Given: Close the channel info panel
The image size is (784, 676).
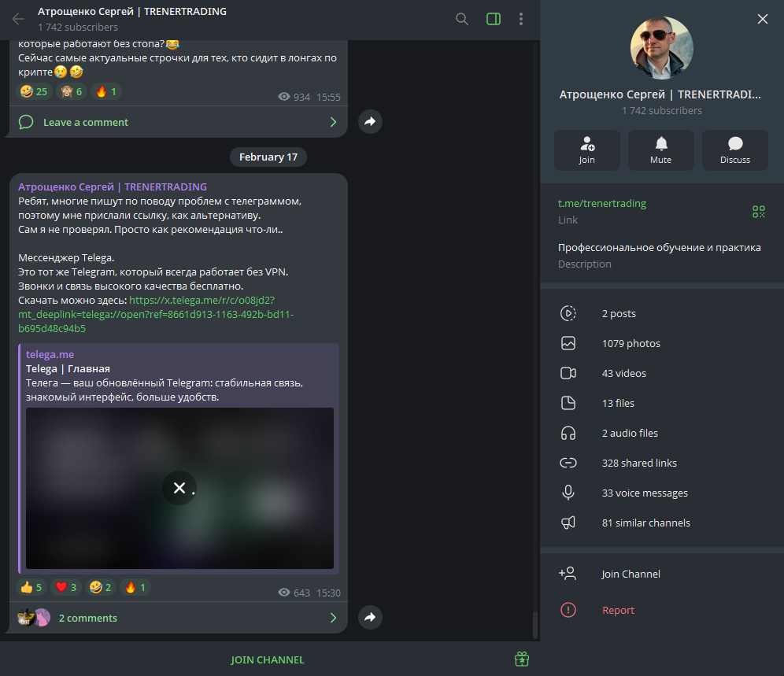Looking at the screenshot, I should (763, 19).
